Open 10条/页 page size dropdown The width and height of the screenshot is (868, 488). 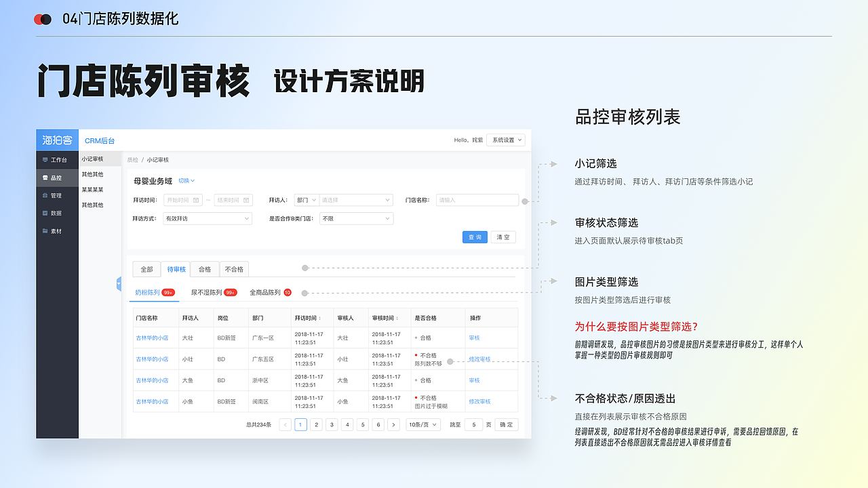[423, 425]
